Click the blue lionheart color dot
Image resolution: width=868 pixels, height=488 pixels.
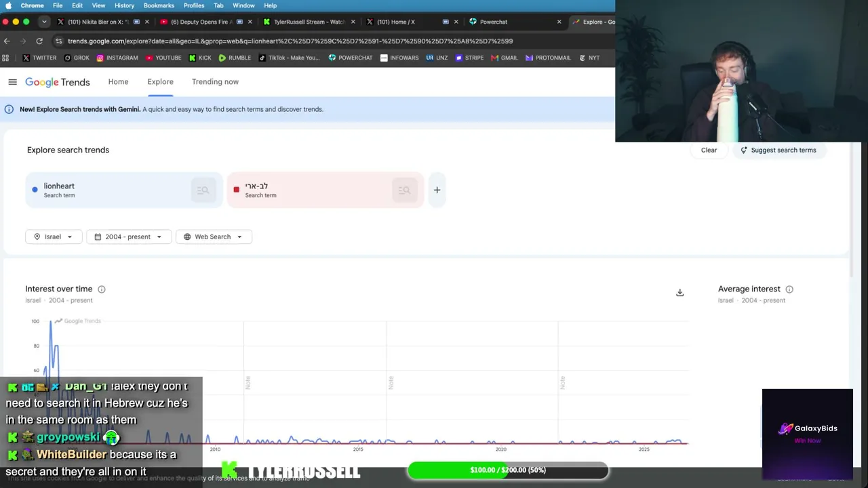(x=35, y=190)
